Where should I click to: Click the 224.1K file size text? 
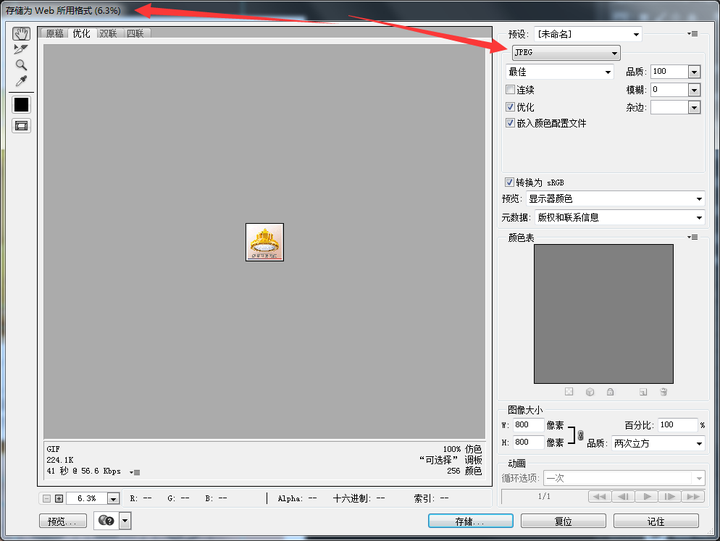[x=60, y=460]
